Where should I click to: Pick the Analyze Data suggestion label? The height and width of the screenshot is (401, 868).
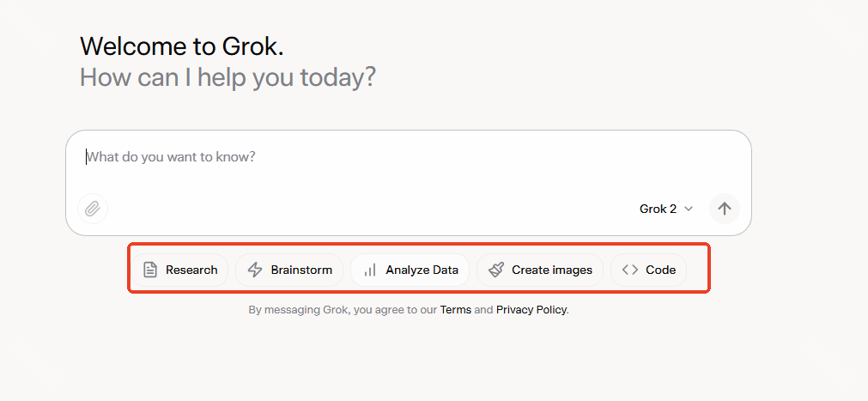coord(422,270)
